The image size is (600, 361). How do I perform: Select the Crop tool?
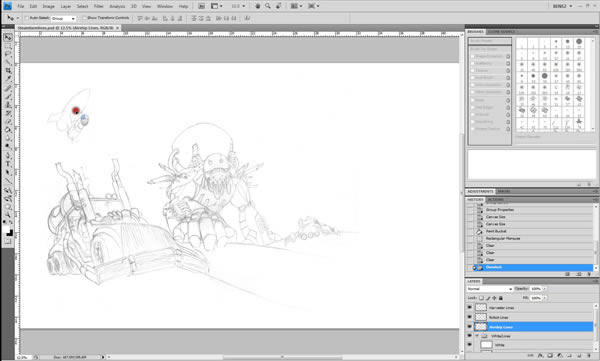tap(8, 71)
